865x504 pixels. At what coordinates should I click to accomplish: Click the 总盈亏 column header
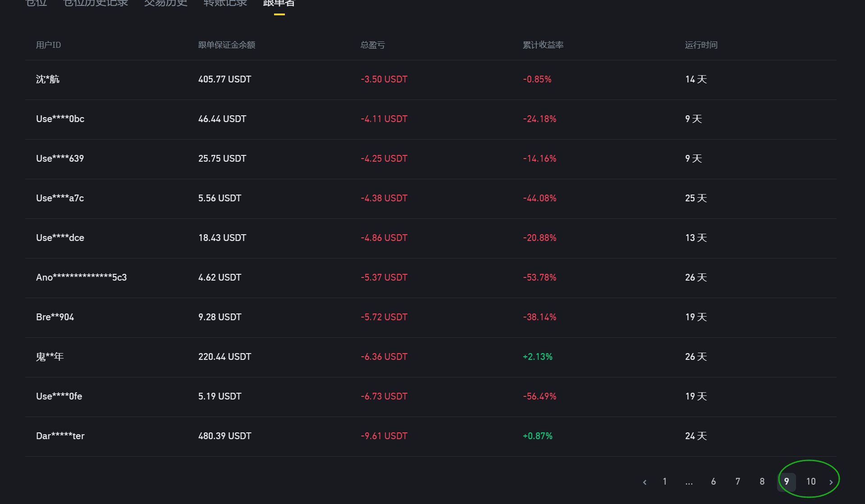pos(373,45)
